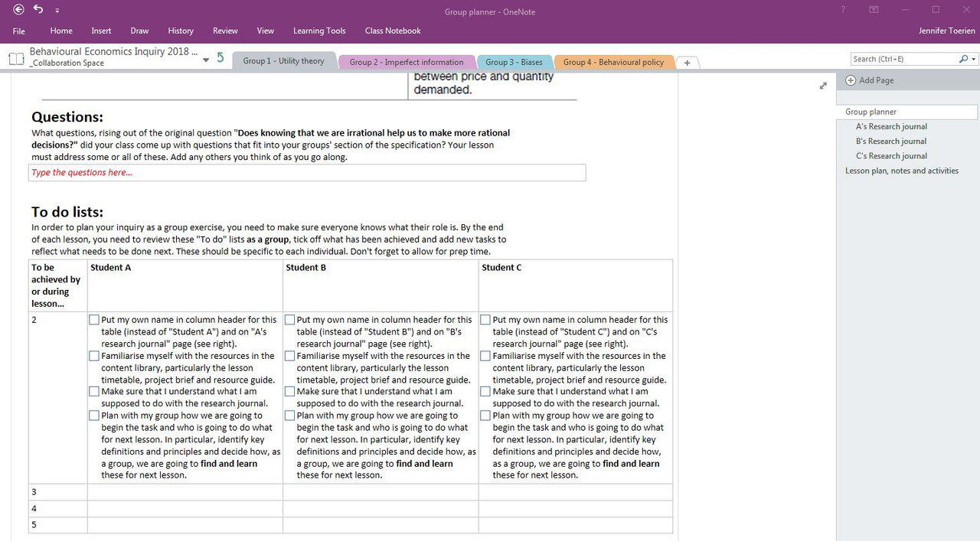Screen dimensions: 980x541
Task: Click the 'Type the questions here...' box
Action: coord(307,172)
